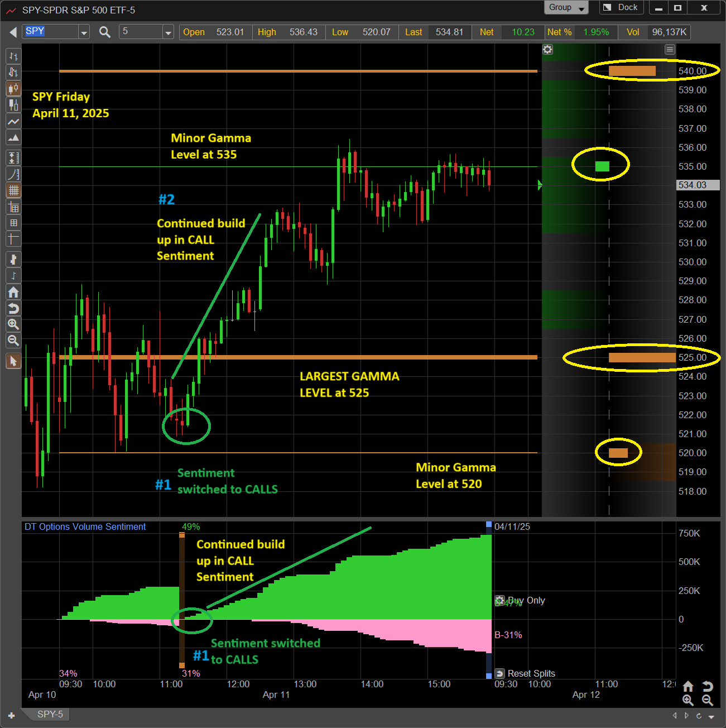Screen dimensions: 726x728
Task: Click the 525.00 gamma level bar
Action: pyautogui.click(x=642, y=357)
